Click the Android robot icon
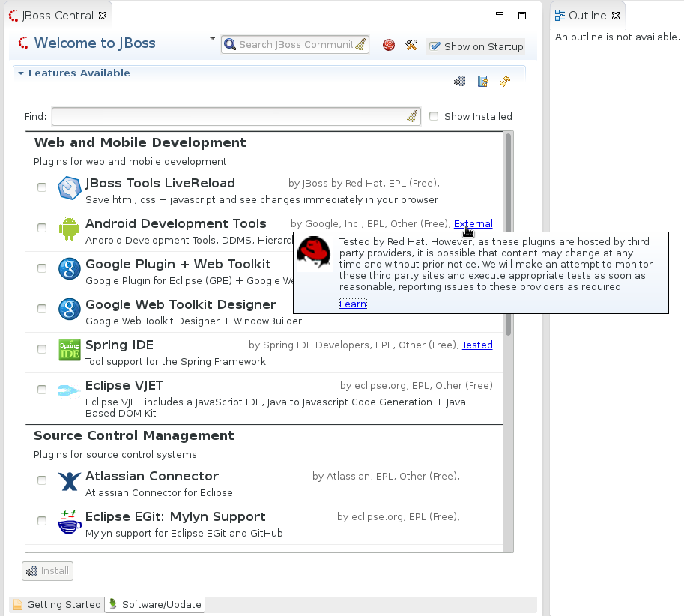Screen dimensions: 684x616 (x=70, y=229)
